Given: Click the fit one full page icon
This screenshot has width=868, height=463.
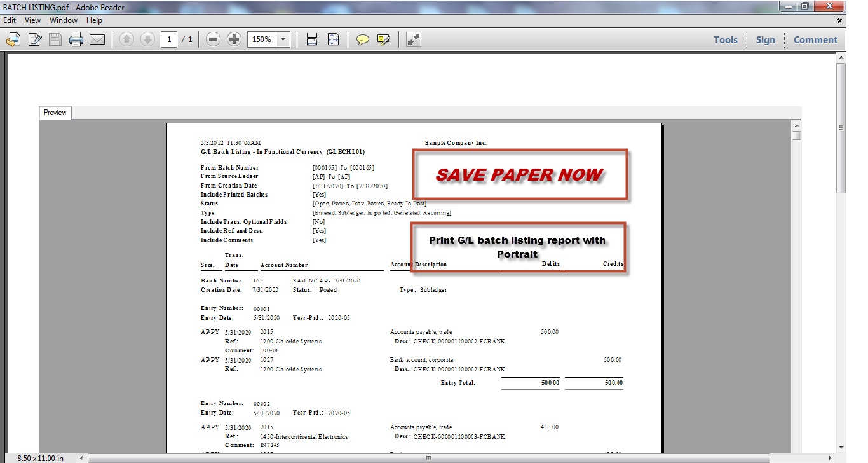Looking at the screenshot, I should [x=333, y=39].
